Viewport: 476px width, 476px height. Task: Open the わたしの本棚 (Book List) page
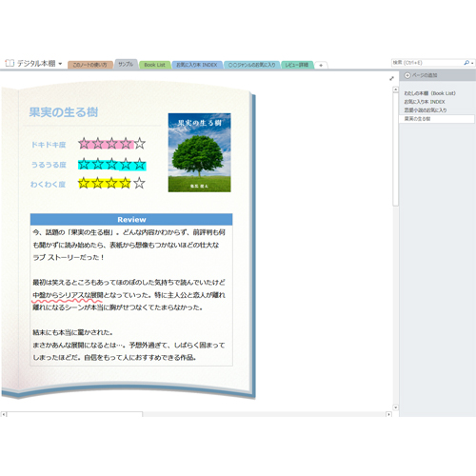(x=429, y=93)
